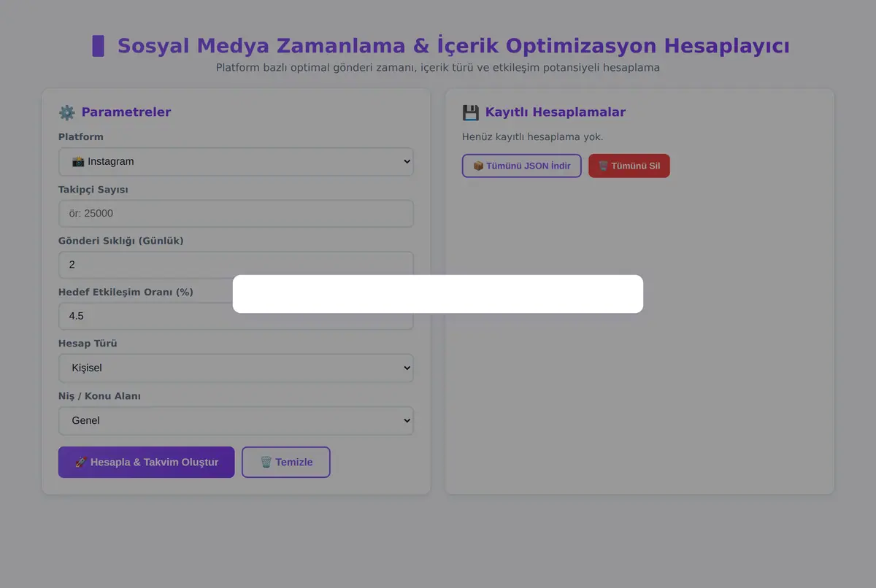Expand the Hesap Türü dropdown
The width and height of the screenshot is (876, 588).
point(236,368)
